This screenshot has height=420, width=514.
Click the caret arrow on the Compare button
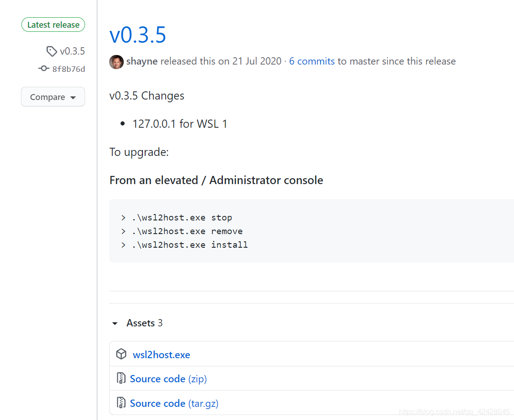tap(73, 97)
